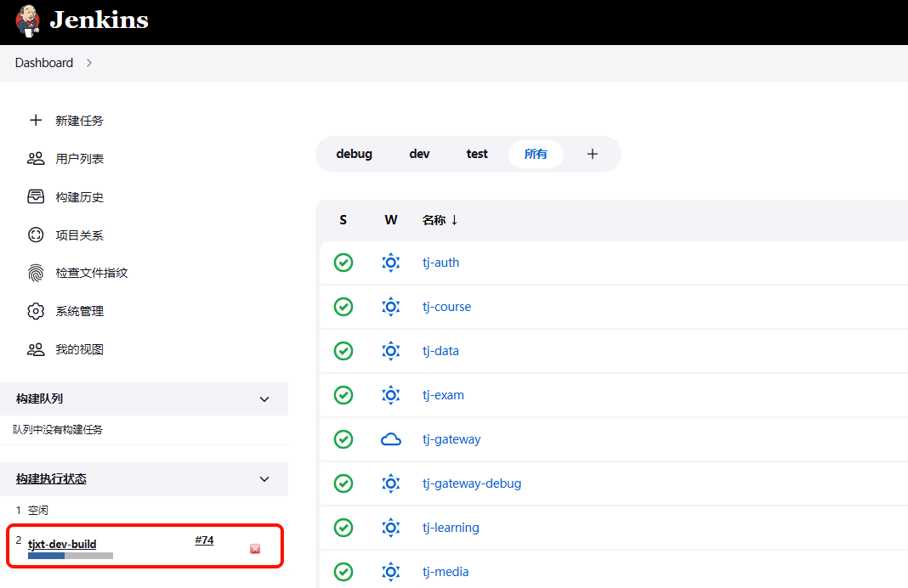Click the sunny weather icon for tj-media
Screen dimensions: 908x588
tap(391, 572)
